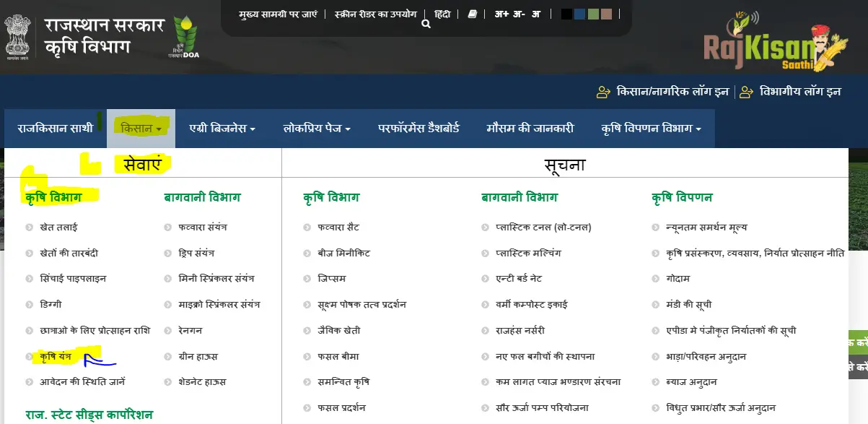Open the एन्टी बर्ड नेट link
Image resolution: width=868 pixels, height=424 pixels.
tap(519, 279)
